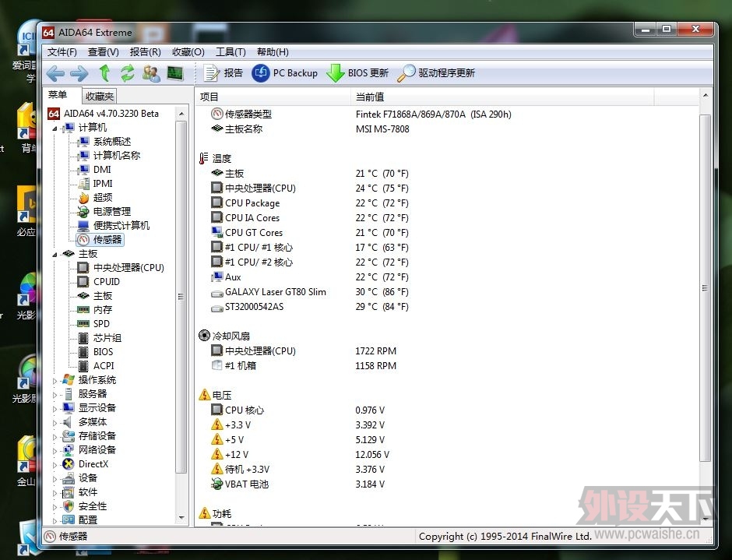The image size is (732, 560).
Task: Open the 文件(F) menu
Action: click(x=62, y=52)
